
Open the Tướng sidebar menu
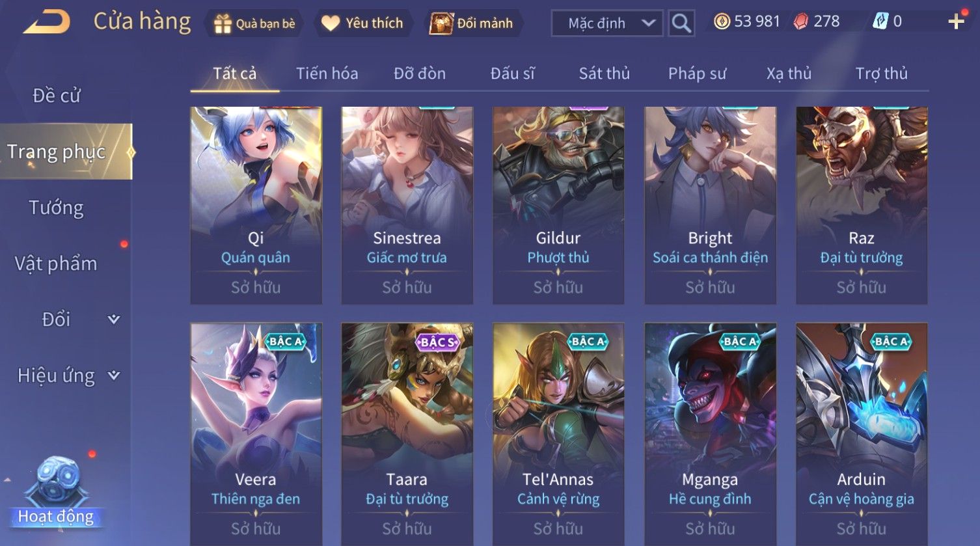(x=57, y=208)
